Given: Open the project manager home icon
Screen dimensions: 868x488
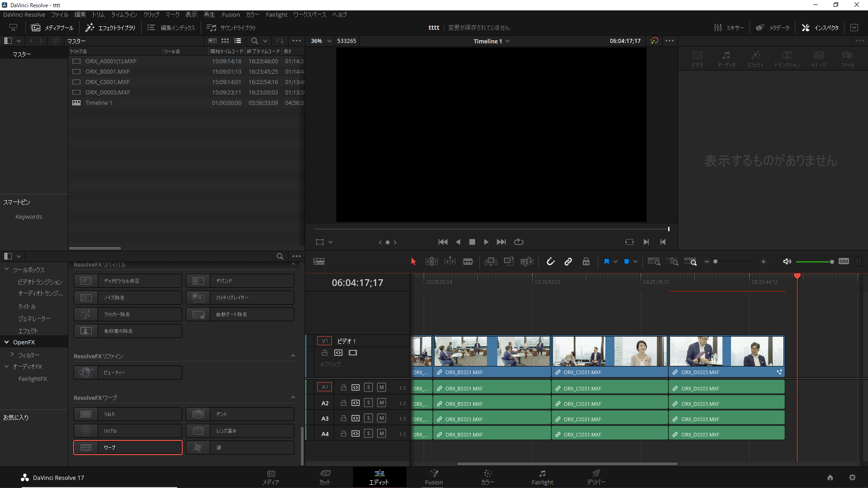Looking at the screenshot, I should pos(830,478).
